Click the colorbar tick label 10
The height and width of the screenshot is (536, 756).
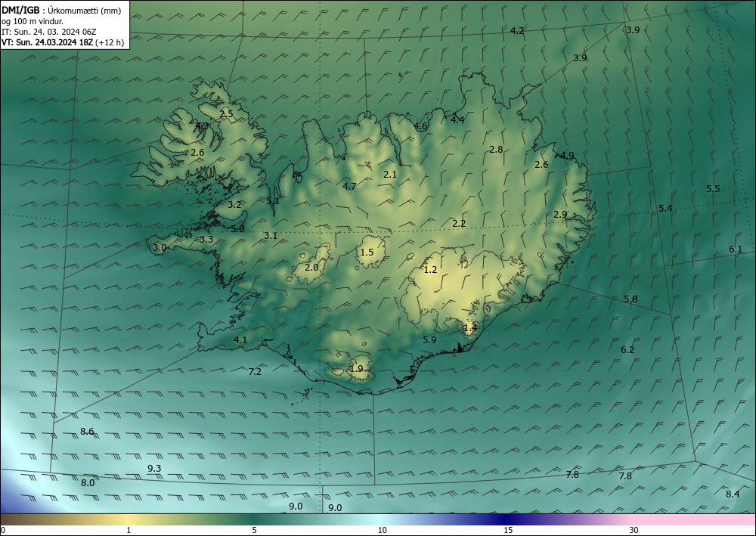[x=383, y=531]
